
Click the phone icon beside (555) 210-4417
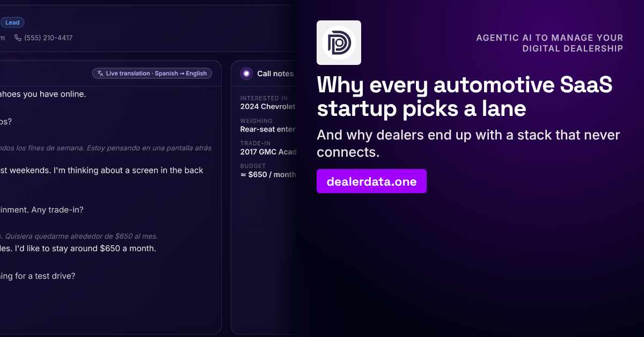(x=18, y=38)
